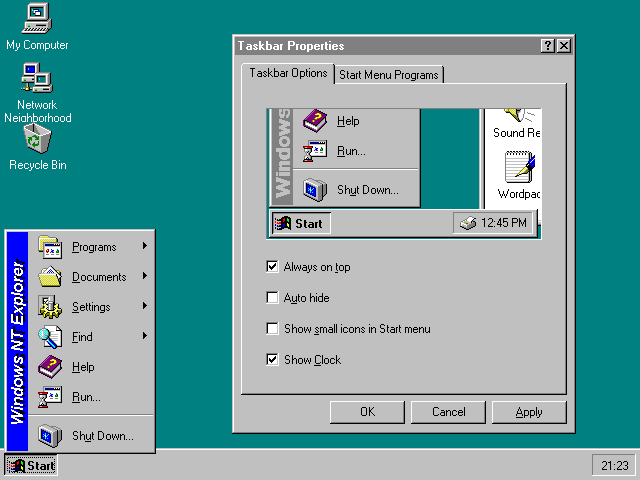Click the Sound Re label in the preview

pos(516,133)
